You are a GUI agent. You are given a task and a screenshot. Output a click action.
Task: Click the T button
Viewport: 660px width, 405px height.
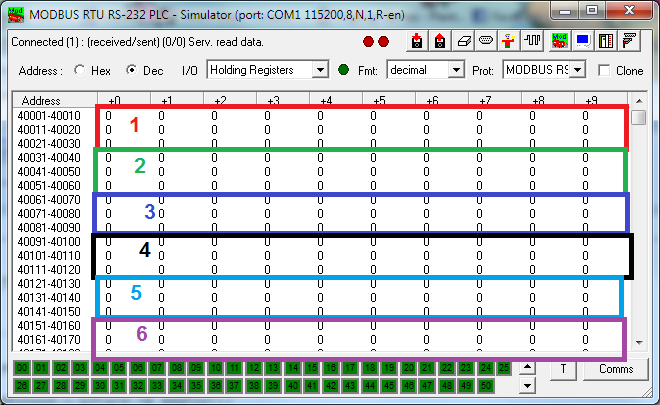pos(563,369)
